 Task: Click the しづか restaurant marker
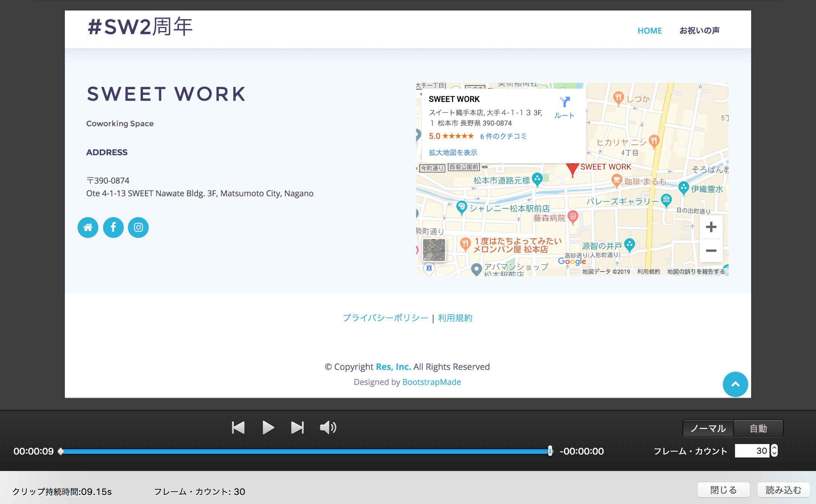pos(618,98)
